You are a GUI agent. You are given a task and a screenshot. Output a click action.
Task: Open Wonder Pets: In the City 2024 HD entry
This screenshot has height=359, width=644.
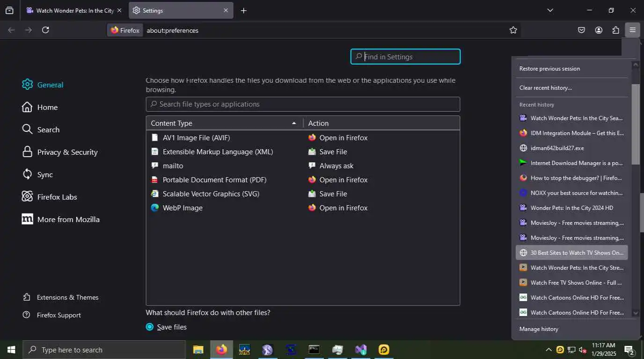tap(571, 208)
